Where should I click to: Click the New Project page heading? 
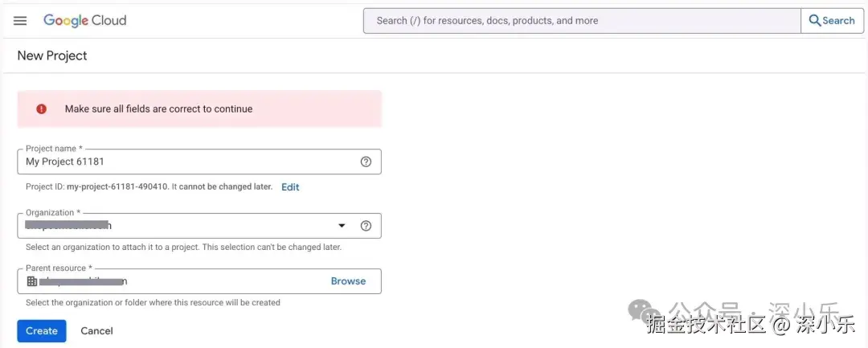(x=52, y=55)
